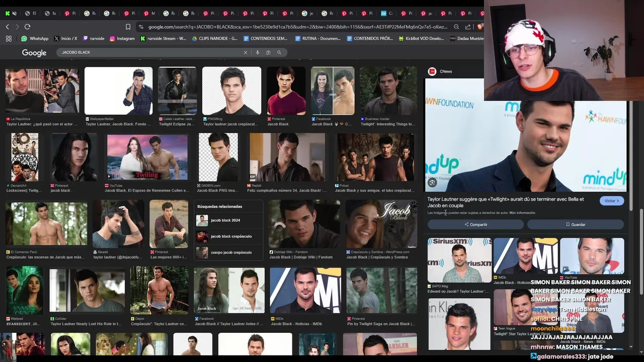Open the RUTINA document bookmark
The image size is (644, 362).
tap(318, 38)
